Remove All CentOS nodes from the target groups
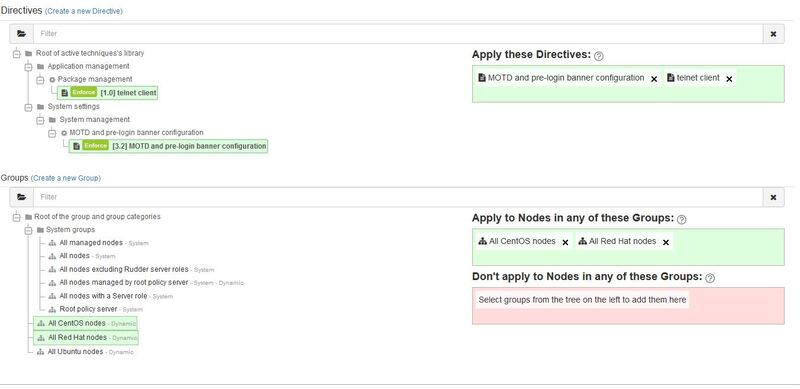800x389 pixels. pos(565,242)
